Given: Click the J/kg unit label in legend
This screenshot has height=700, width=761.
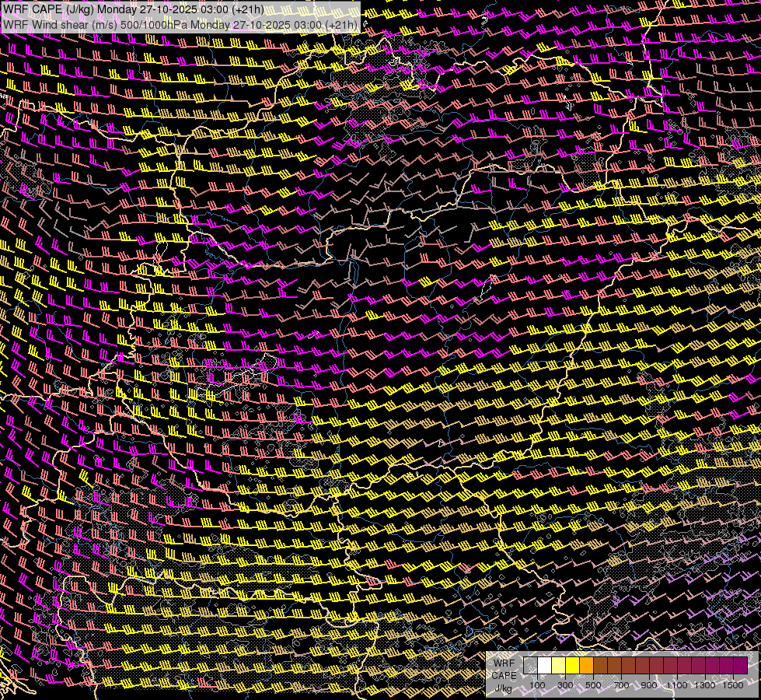Looking at the screenshot, I should [x=504, y=688].
